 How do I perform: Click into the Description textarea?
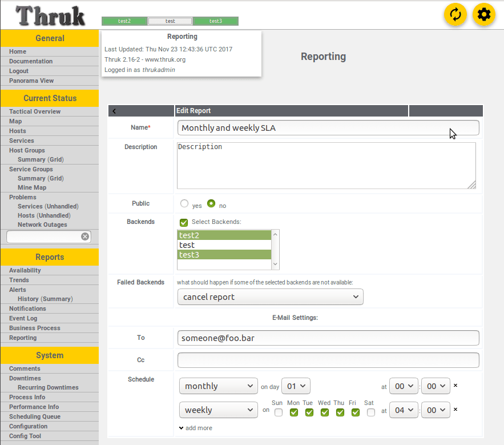coord(326,166)
